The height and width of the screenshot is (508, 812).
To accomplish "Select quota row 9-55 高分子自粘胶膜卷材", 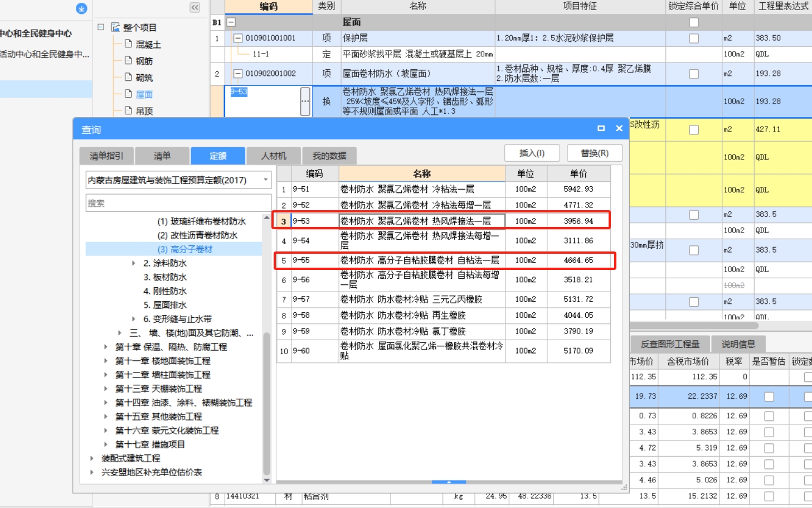I will (x=444, y=260).
